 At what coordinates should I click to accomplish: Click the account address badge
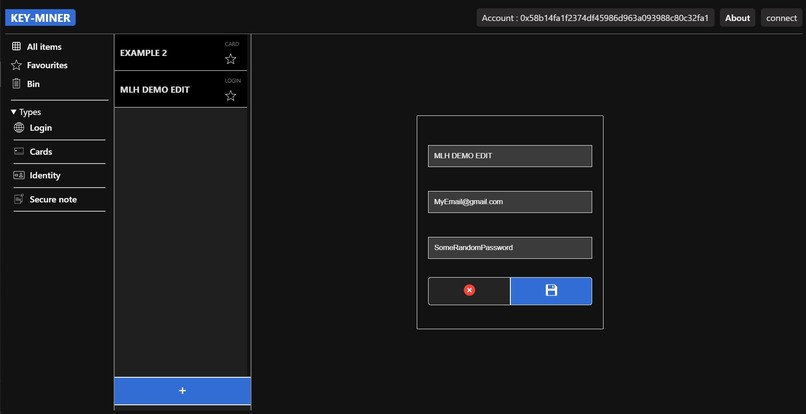tap(595, 18)
